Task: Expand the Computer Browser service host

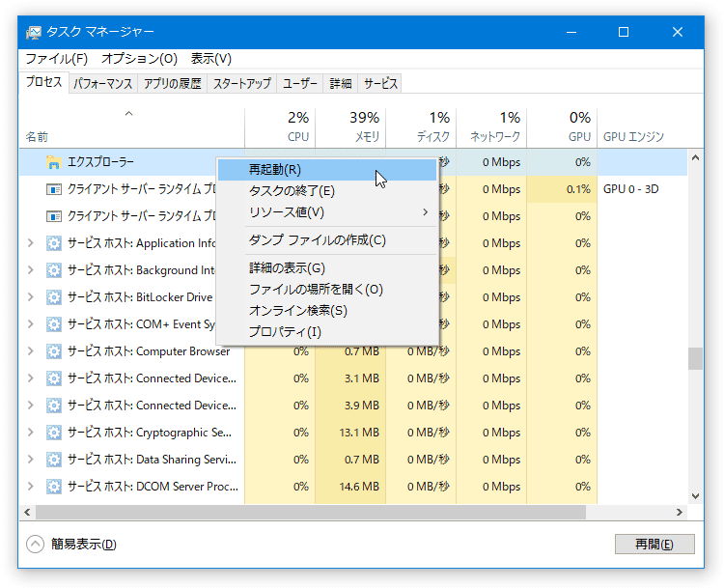Action: pos(31,351)
